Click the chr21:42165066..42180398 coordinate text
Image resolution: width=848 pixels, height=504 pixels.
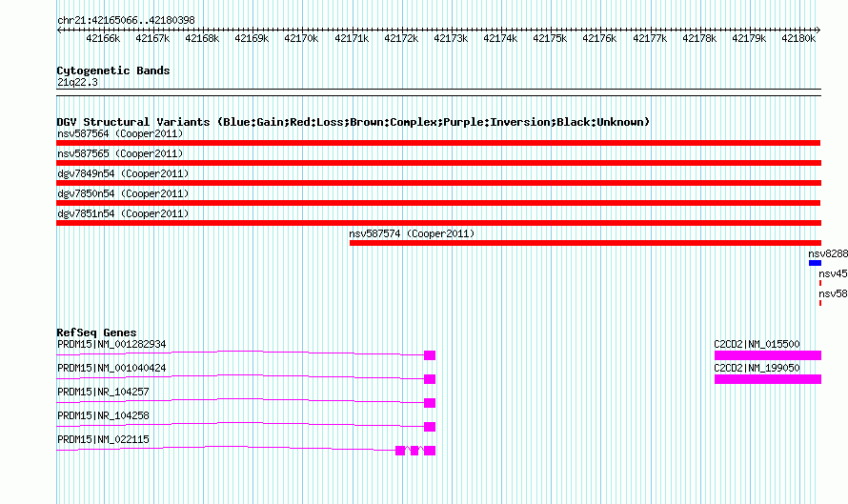[126, 20]
